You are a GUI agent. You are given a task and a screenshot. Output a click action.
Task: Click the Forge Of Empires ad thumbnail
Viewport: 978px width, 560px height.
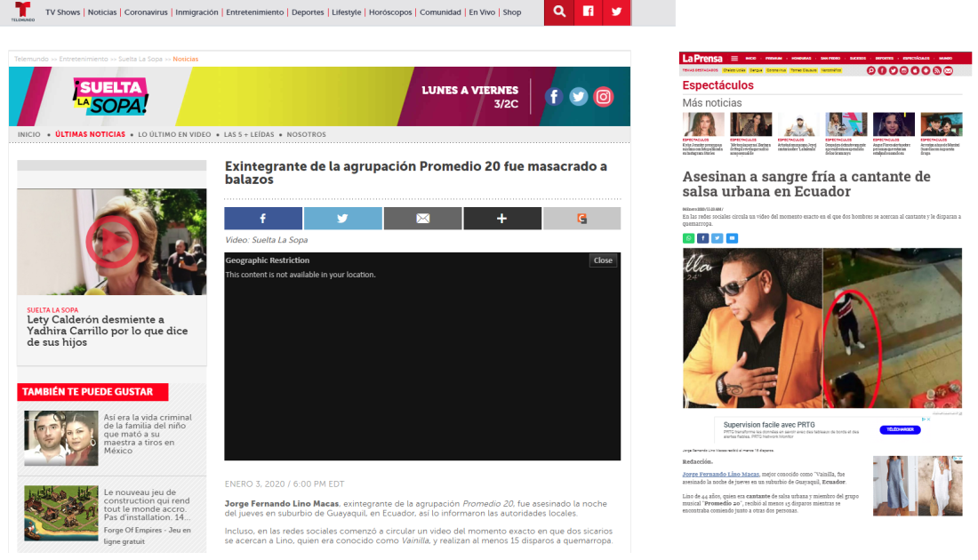tap(61, 513)
